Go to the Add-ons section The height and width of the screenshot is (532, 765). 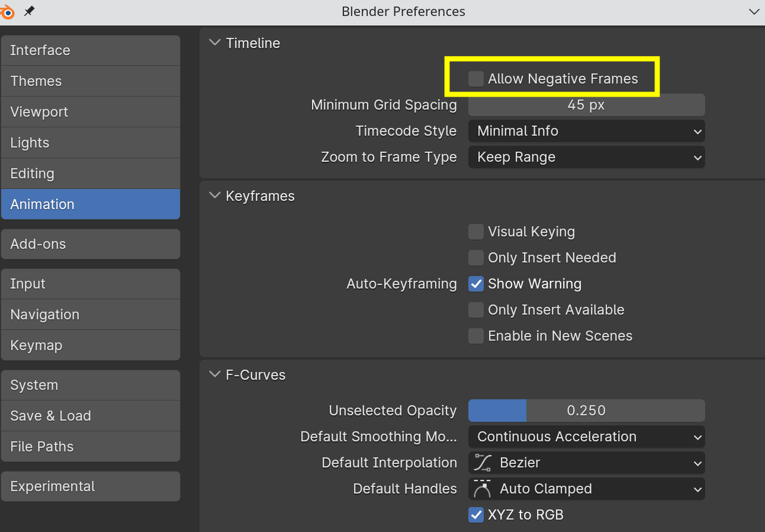[90, 244]
